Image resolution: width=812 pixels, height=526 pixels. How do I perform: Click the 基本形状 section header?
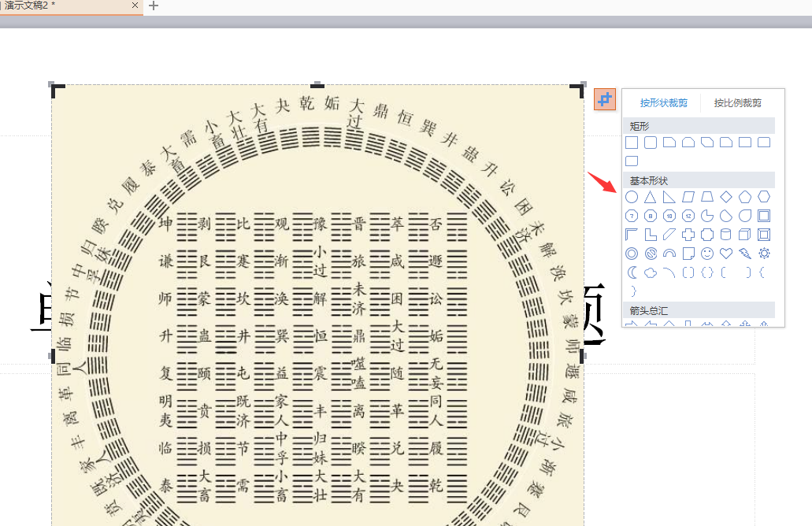699,180
